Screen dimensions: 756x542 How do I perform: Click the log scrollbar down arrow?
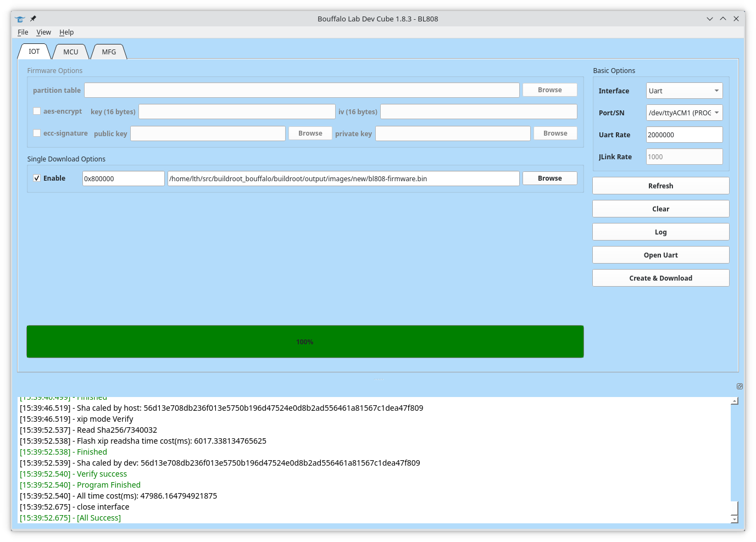(735, 519)
